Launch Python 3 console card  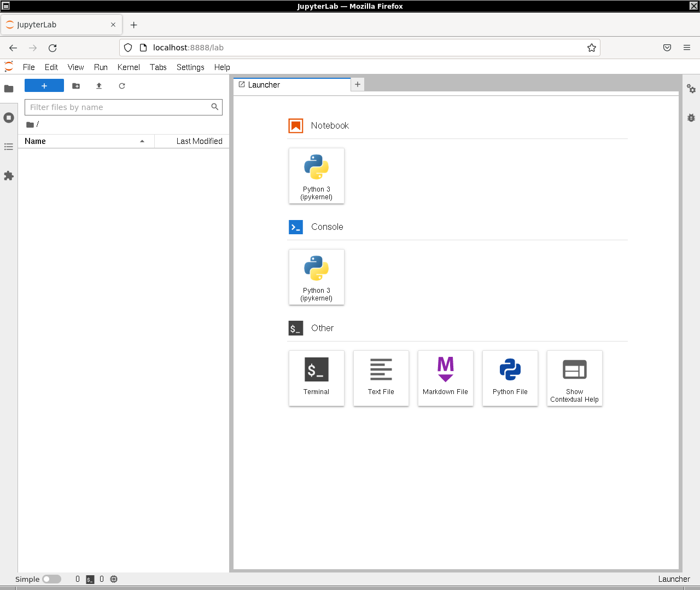(317, 277)
